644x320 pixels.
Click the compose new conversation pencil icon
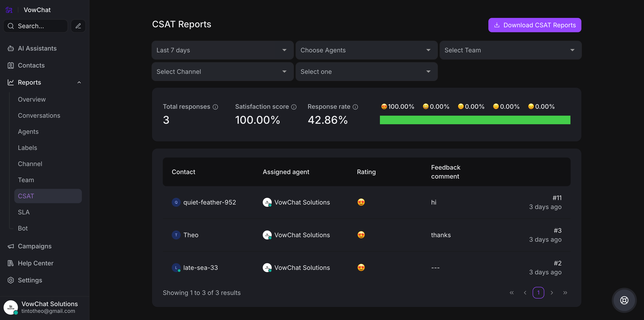(x=78, y=26)
